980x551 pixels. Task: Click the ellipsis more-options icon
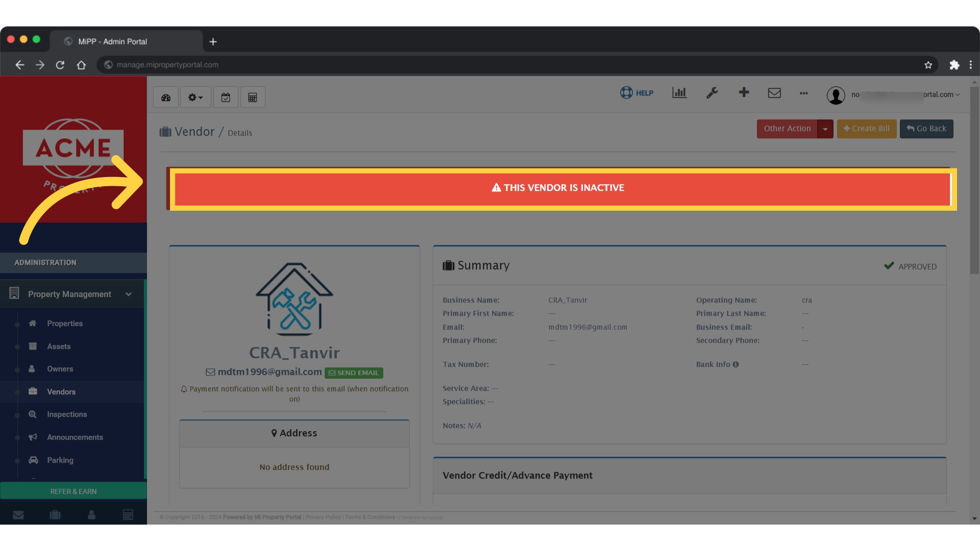coord(803,93)
